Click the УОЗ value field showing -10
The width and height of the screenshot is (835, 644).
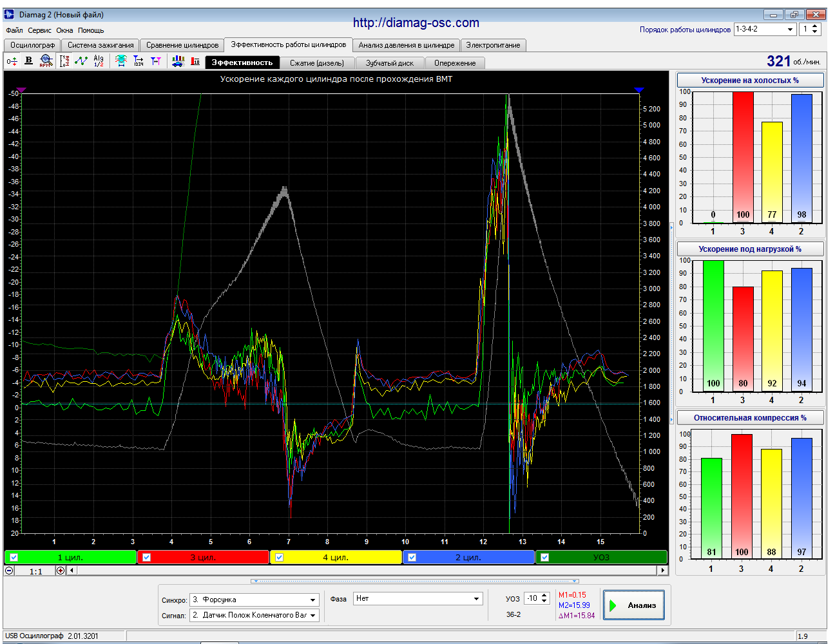pos(532,598)
